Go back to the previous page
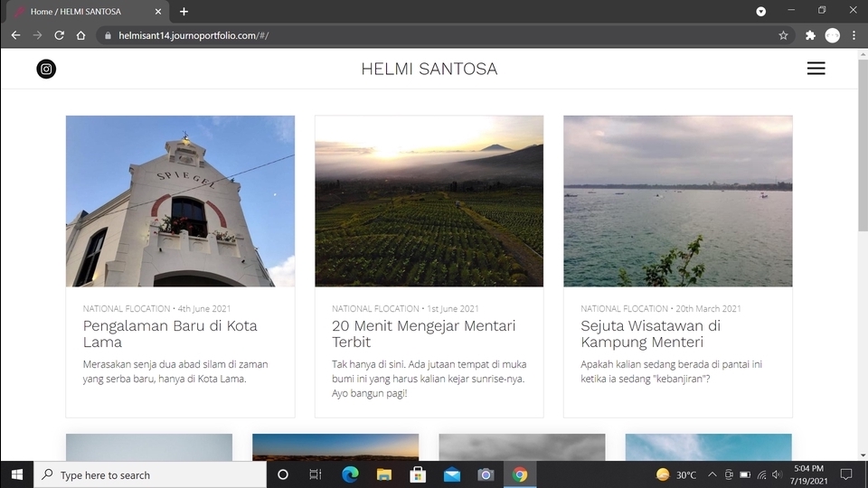 coord(15,35)
